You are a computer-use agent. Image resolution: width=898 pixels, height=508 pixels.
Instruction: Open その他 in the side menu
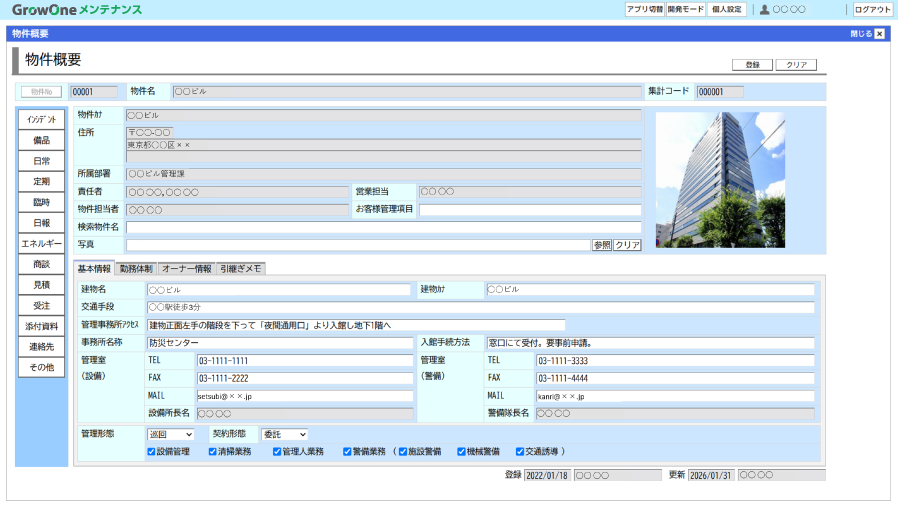click(41, 367)
